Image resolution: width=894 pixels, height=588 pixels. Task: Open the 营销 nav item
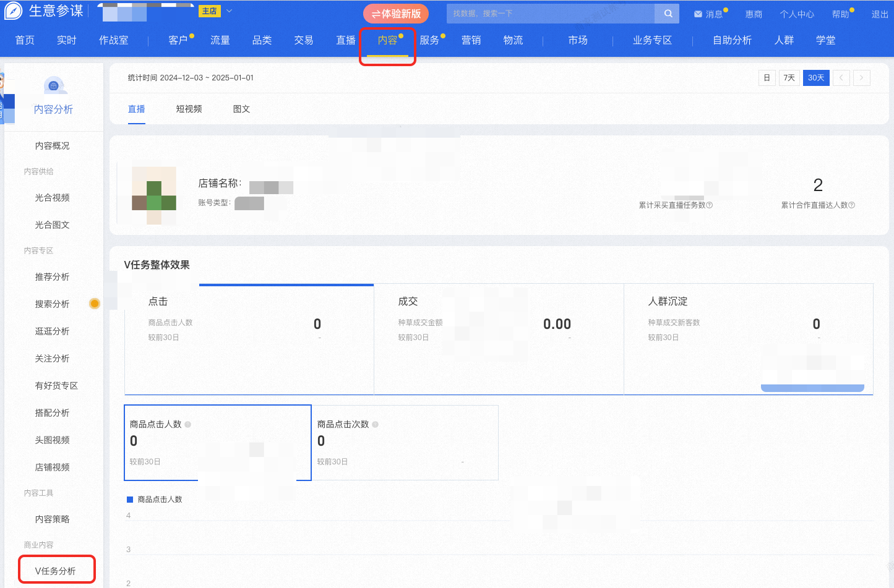[x=471, y=40]
